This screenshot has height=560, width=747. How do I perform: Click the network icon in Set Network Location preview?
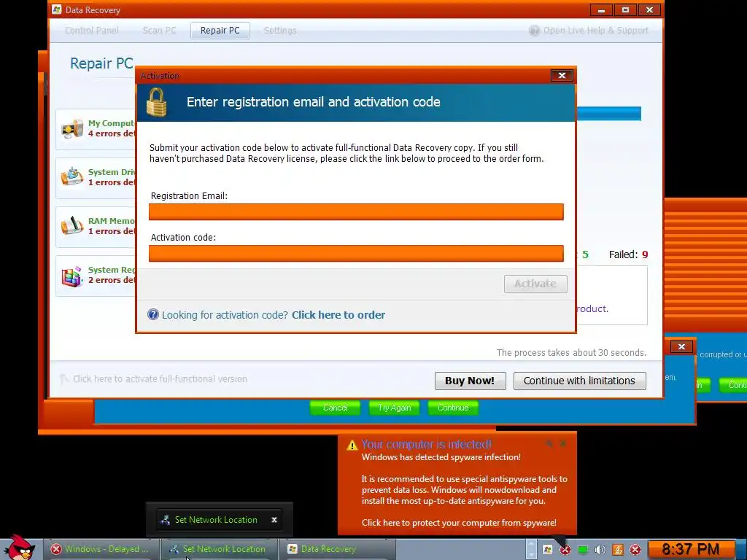[166, 520]
